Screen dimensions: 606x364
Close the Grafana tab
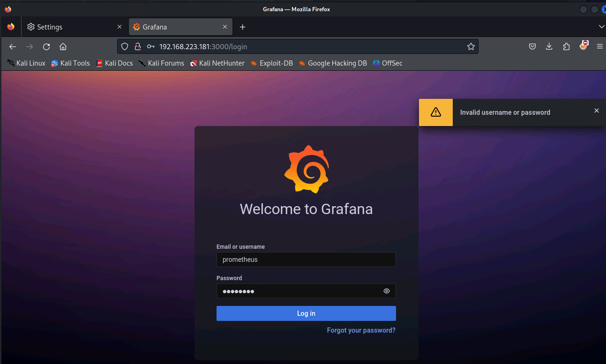pos(225,27)
